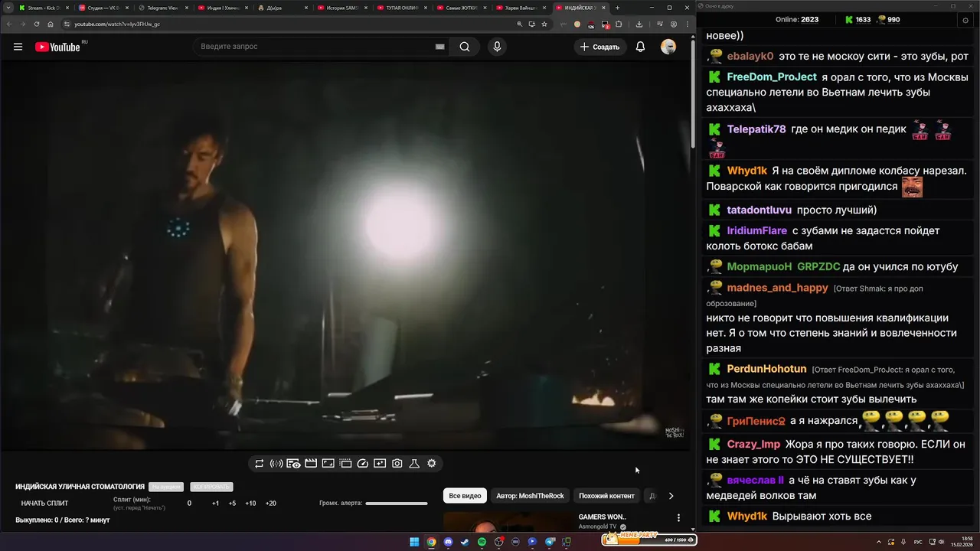Bookmark this page with the star icon
This screenshot has width=980, height=551.
pyautogui.click(x=544, y=24)
